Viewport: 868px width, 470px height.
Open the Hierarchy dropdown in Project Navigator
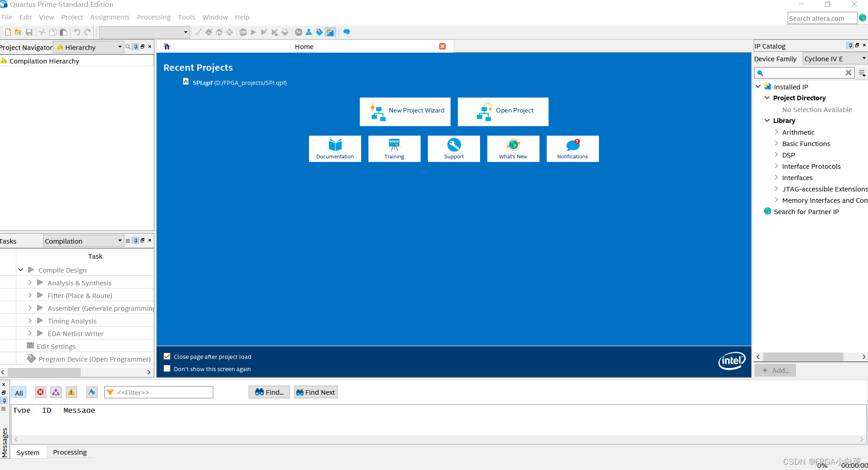pos(88,47)
